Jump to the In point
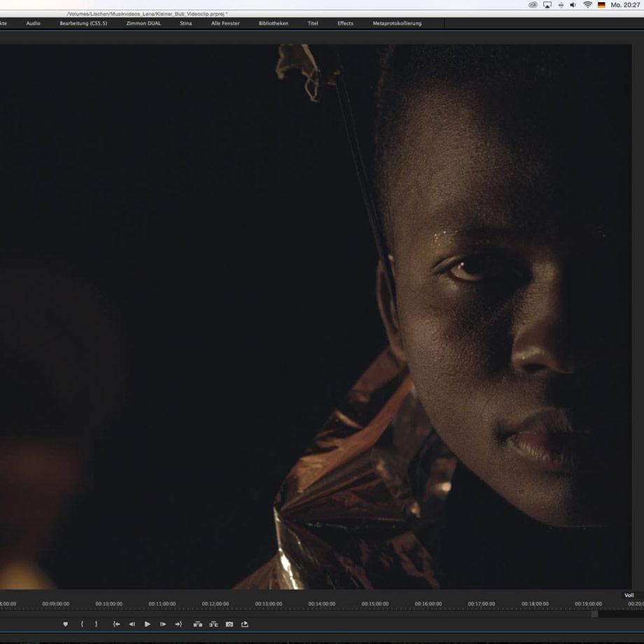 (x=117, y=624)
